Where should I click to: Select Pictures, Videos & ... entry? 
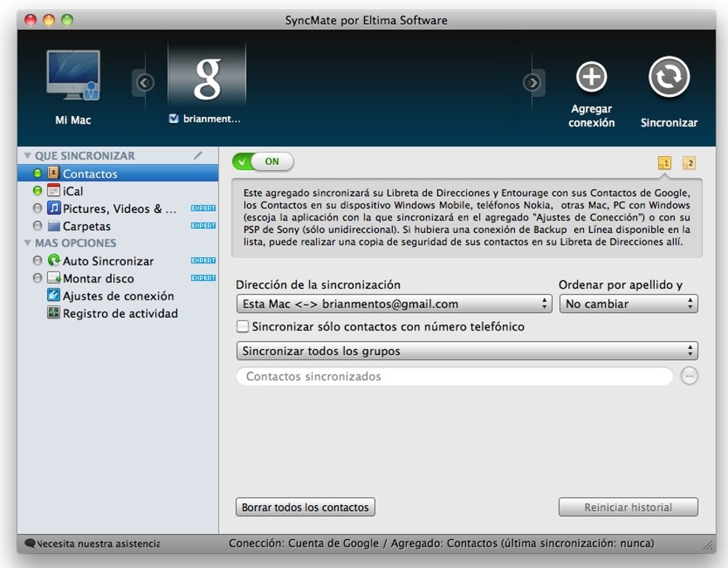tap(118, 209)
